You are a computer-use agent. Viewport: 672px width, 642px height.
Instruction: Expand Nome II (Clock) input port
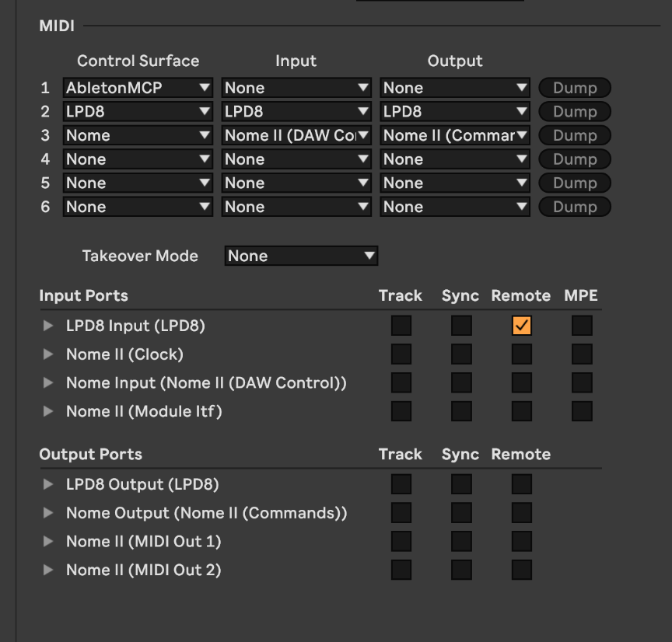click(x=49, y=354)
